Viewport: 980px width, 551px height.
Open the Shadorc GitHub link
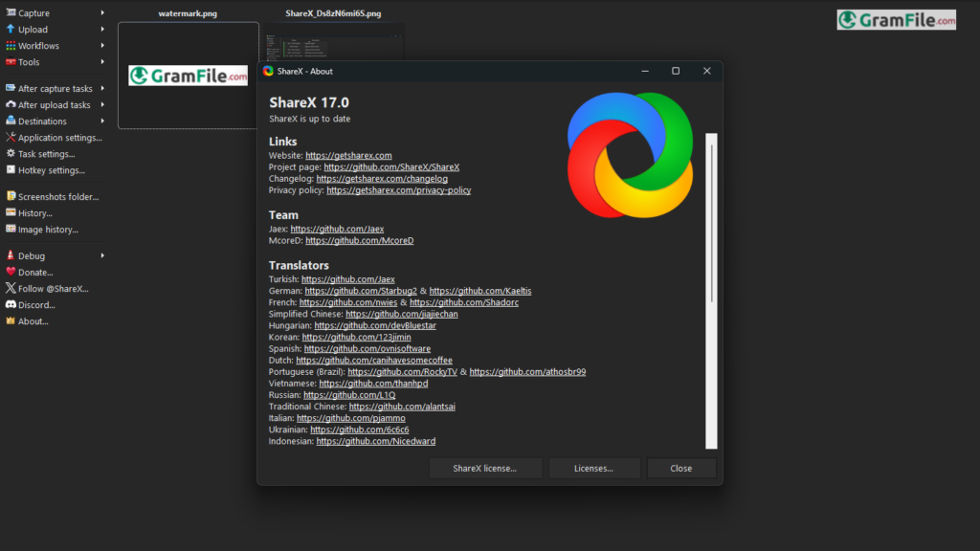(464, 302)
